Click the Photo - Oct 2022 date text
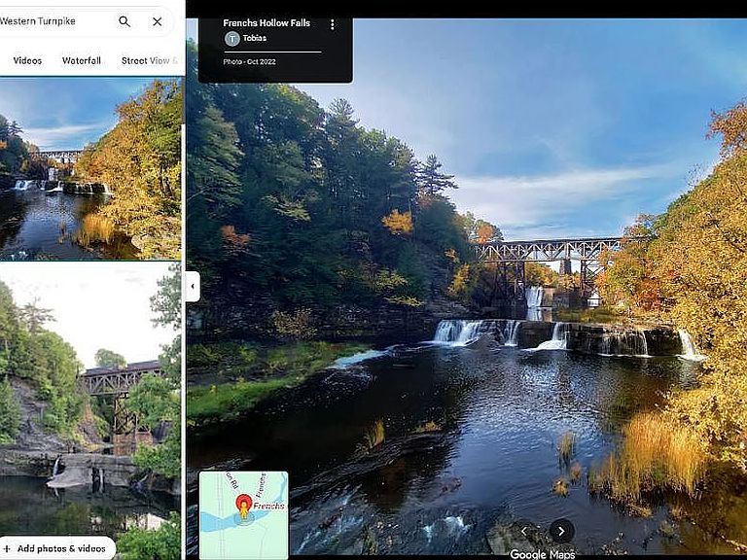Image resolution: width=747 pixels, height=560 pixels. (x=249, y=62)
